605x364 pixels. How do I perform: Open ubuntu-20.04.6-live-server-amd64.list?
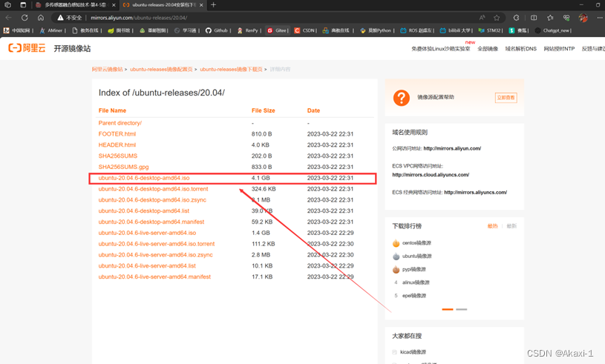tap(147, 266)
